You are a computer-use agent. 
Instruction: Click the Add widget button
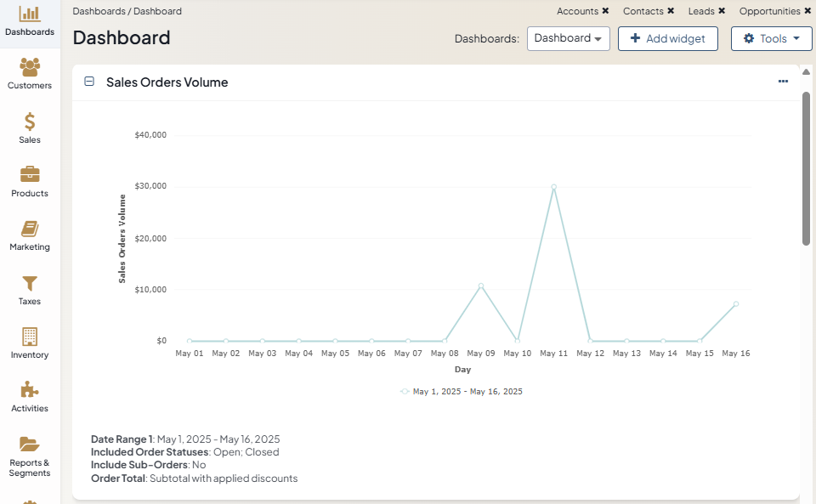[x=667, y=38]
